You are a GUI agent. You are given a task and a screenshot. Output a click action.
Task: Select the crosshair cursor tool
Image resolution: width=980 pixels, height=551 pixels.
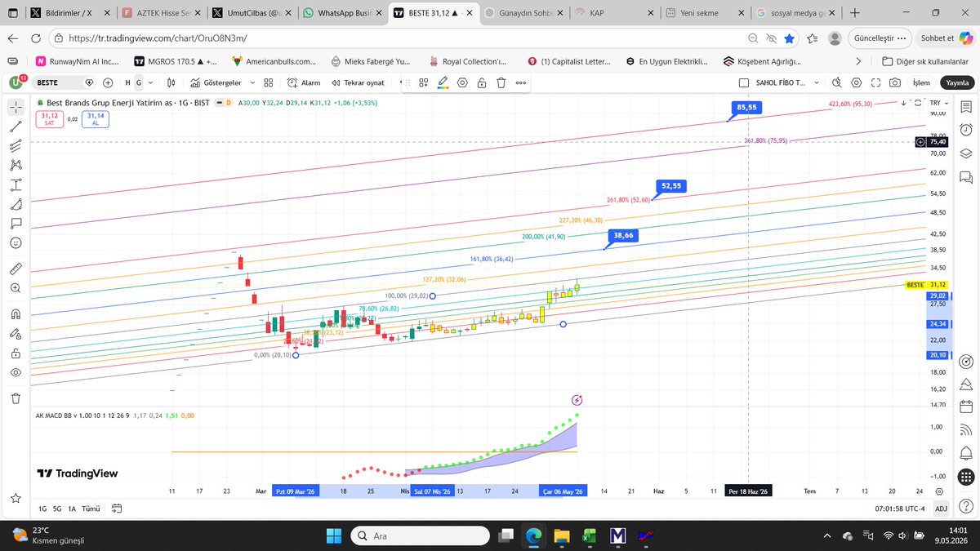16,107
